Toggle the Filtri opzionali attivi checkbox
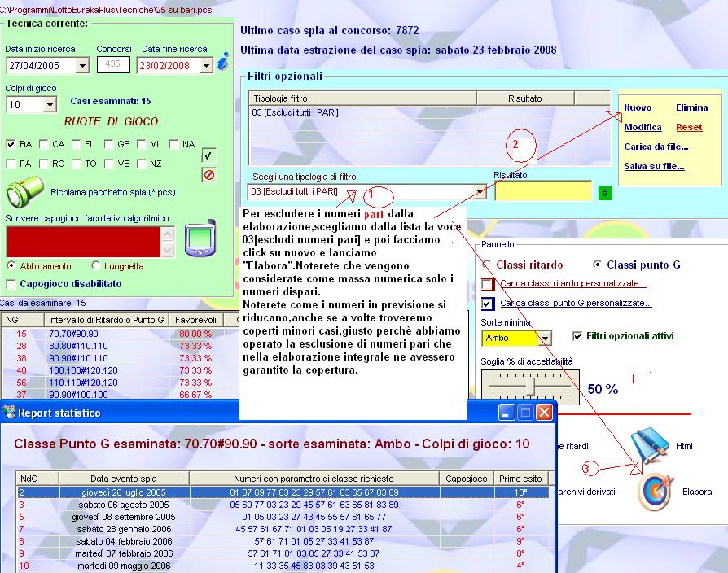This screenshot has height=573, width=728. click(x=578, y=335)
